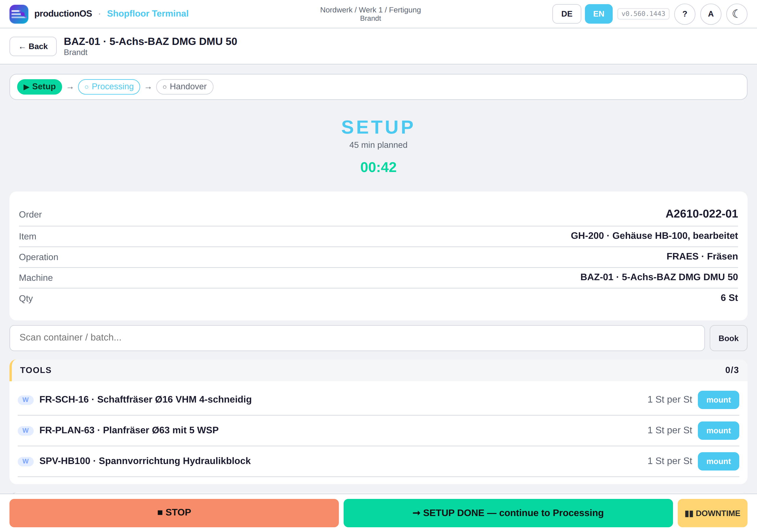The image size is (757, 532).
Task: Click the order number A2610-022-01
Action: [x=702, y=214]
